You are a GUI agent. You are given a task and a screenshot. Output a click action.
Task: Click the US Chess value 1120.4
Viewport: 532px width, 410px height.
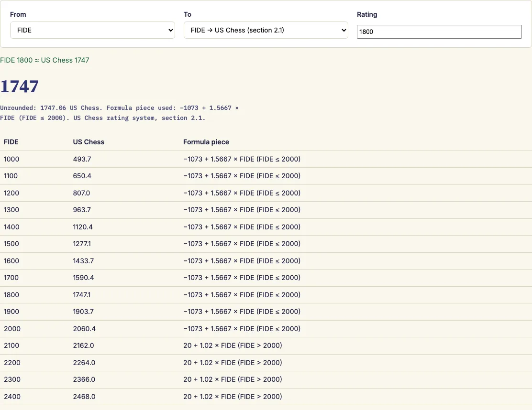point(83,227)
